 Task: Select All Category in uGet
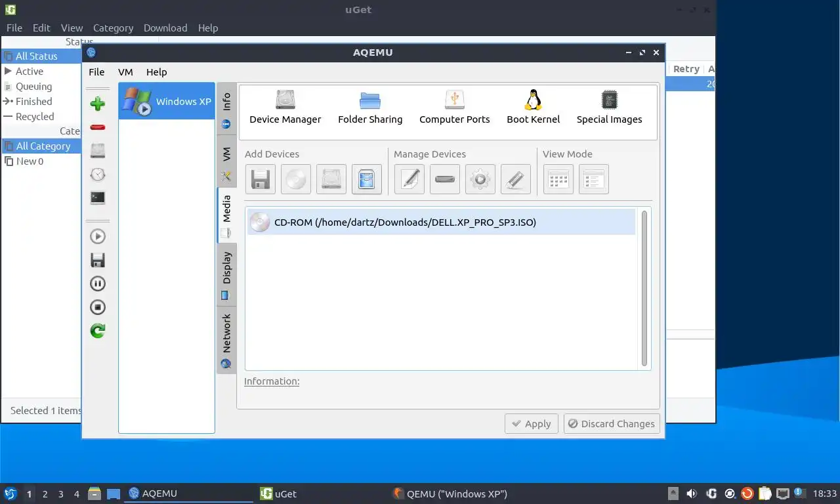click(41, 146)
